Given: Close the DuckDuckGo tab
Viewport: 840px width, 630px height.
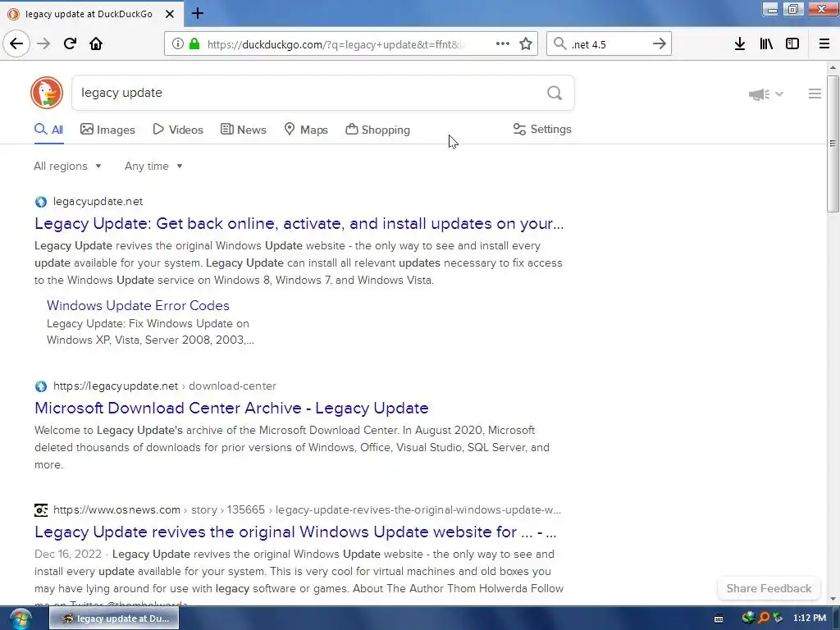Looking at the screenshot, I should click(170, 14).
